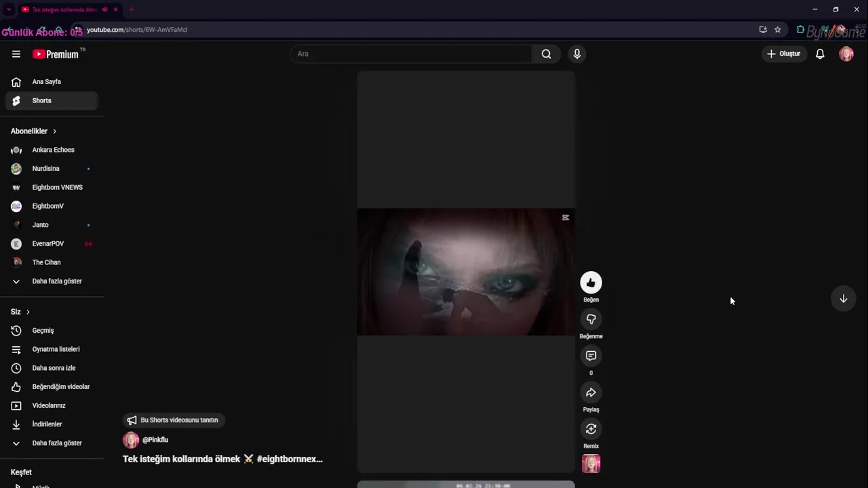868x488 pixels.
Task: Open the hamburger guide menu
Action: click(16, 54)
